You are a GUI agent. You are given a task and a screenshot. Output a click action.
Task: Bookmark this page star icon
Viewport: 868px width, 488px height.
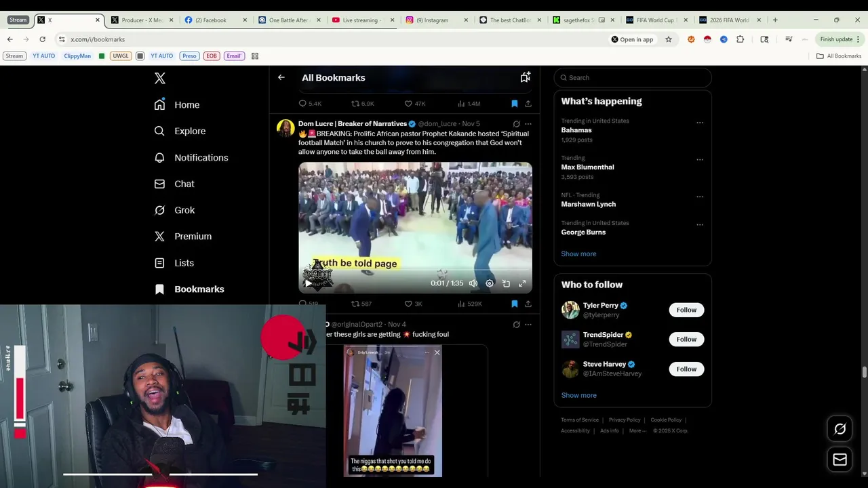(668, 39)
